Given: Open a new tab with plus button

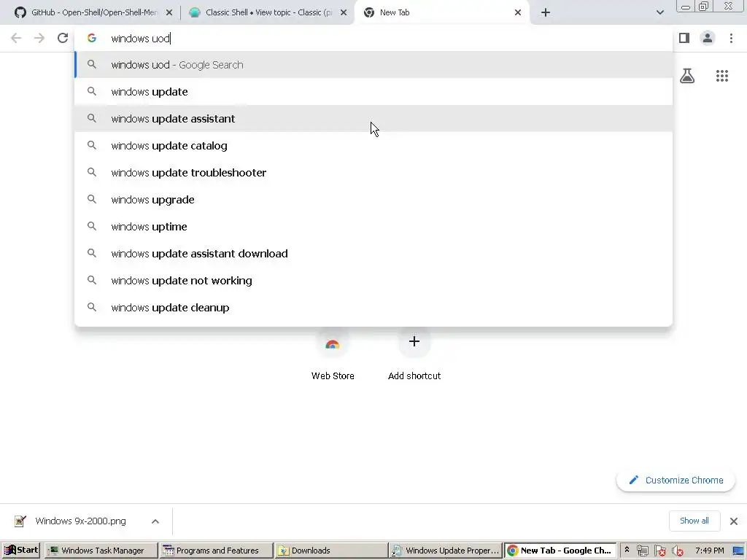Looking at the screenshot, I should (x=546, y=12).
